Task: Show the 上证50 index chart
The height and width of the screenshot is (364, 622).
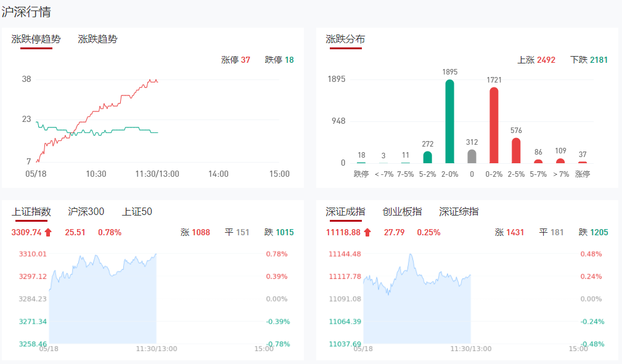Action: 137,211
